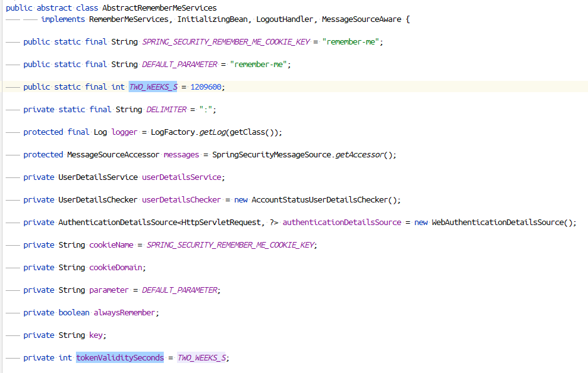Click DEFAULT_PARAMETER assigned to parameter field
Screen dimensions: 588x373
[x=179, y=290]
